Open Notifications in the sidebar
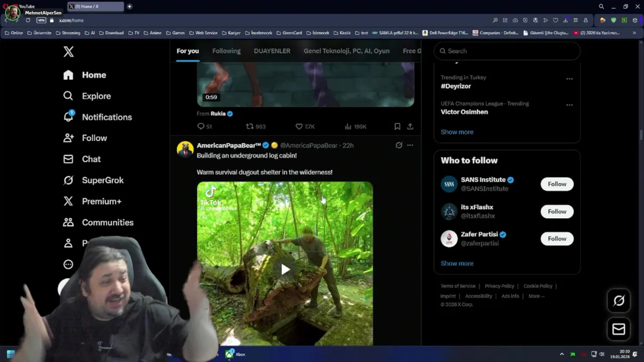Image resolution: width=644 pixels, height=362 pixels. [x=97, y=117]
